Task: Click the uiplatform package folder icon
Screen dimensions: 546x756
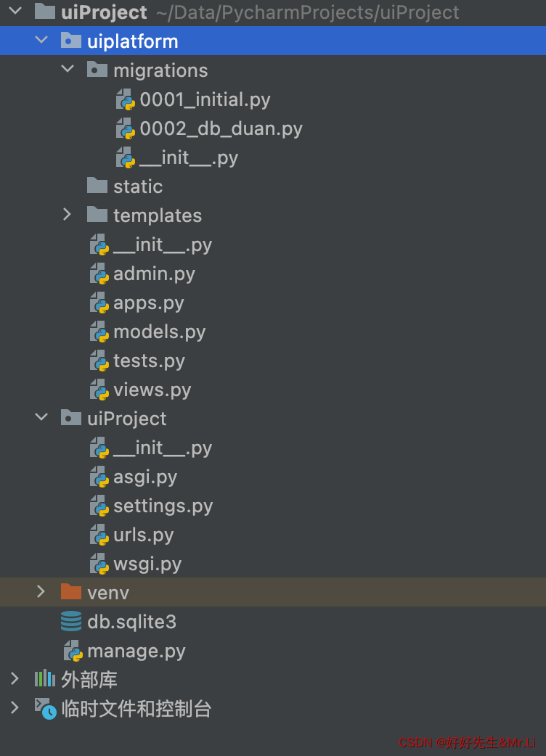Action: pos(71,41)
